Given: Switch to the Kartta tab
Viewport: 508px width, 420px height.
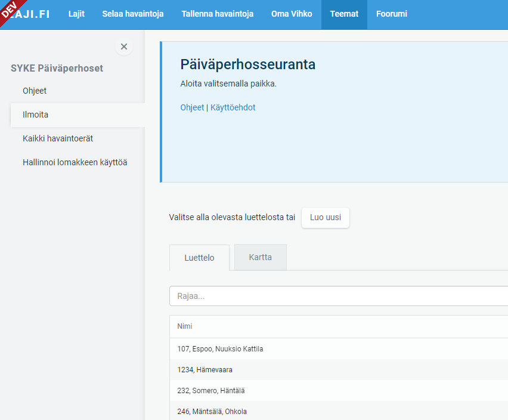Looking at the screenshot, I should [x=261, y=257].
